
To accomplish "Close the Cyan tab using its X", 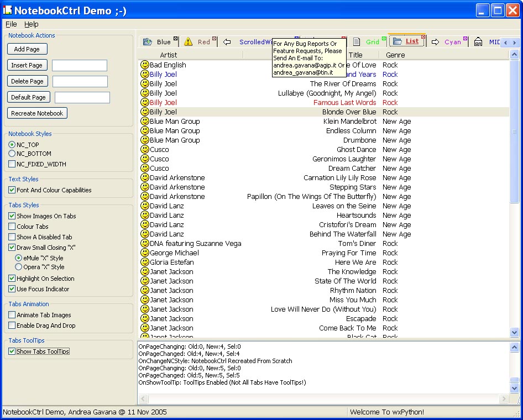I will (x=466, y=38).
